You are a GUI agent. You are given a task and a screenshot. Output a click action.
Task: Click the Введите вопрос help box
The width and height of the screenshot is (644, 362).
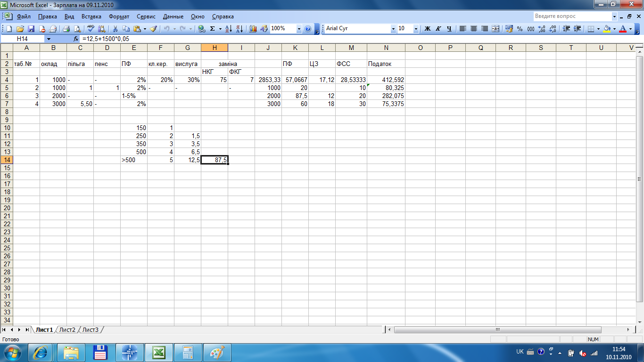point(572,16)
